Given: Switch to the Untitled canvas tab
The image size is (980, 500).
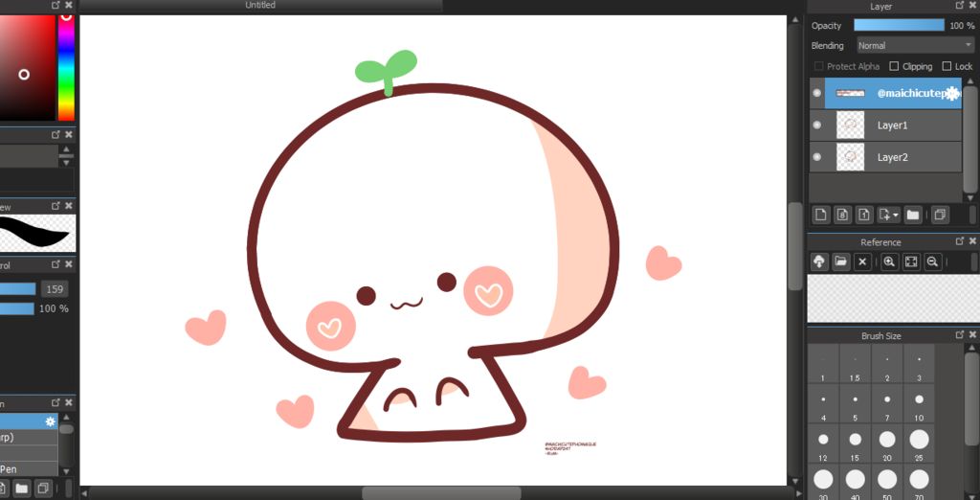Looking at the screenshot, I should coord(260,5).
